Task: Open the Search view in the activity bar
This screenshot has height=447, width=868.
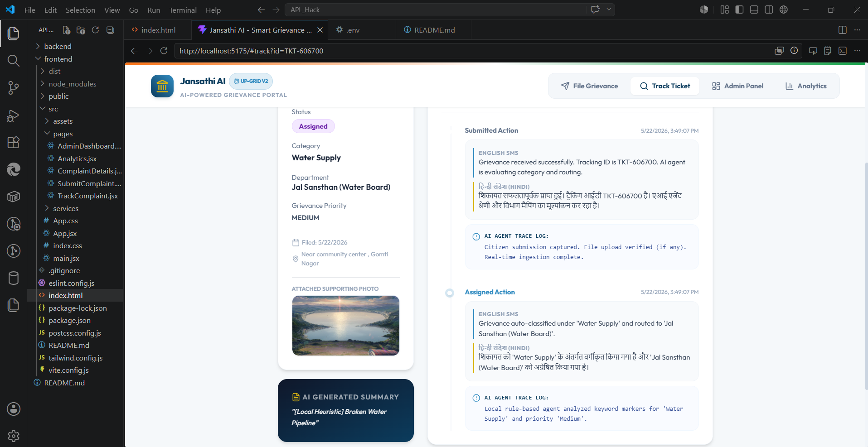Action: click(x=14, y=61)
